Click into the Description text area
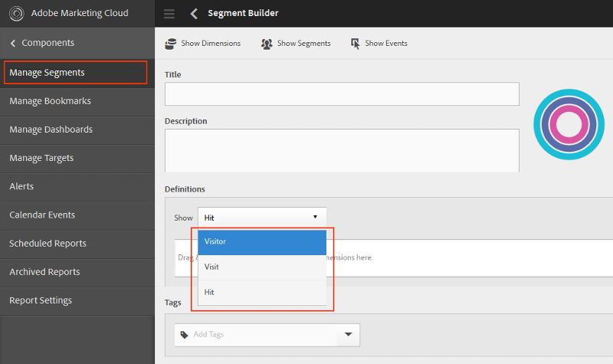The width and height of the screenshot is (613, 364). click(342, 150)
